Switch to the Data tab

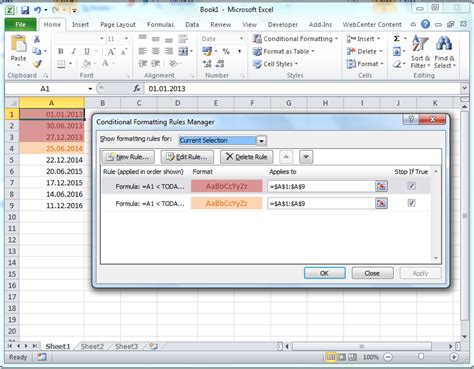coord(192,25)
